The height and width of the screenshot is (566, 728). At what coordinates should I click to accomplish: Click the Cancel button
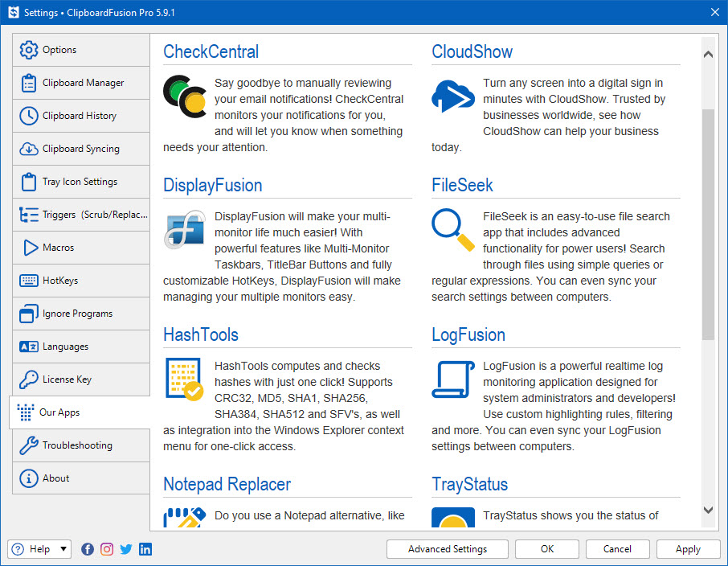[617, 549]
